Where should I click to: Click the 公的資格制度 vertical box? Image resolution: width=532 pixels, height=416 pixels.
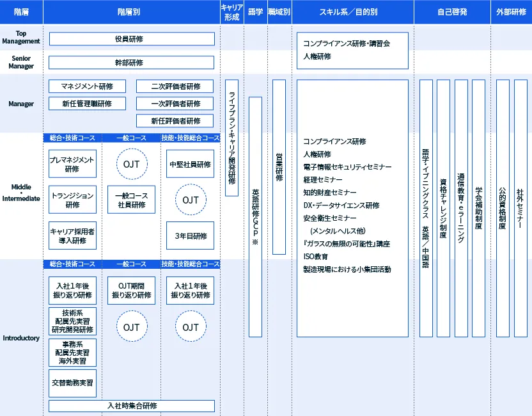pos(503,208)
